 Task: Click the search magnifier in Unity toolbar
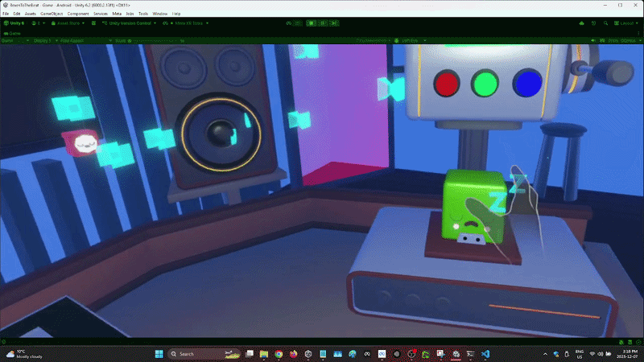tap(605, 23)
